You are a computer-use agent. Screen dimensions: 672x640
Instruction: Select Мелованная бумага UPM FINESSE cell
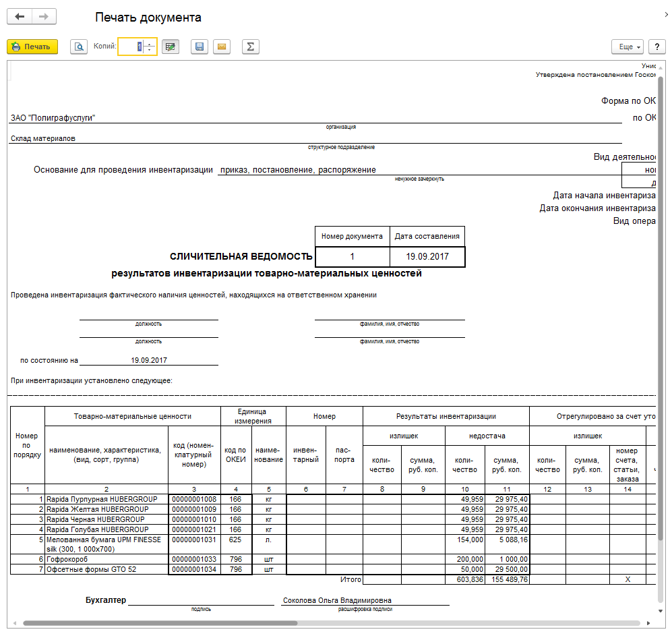(x=106, y=544)
